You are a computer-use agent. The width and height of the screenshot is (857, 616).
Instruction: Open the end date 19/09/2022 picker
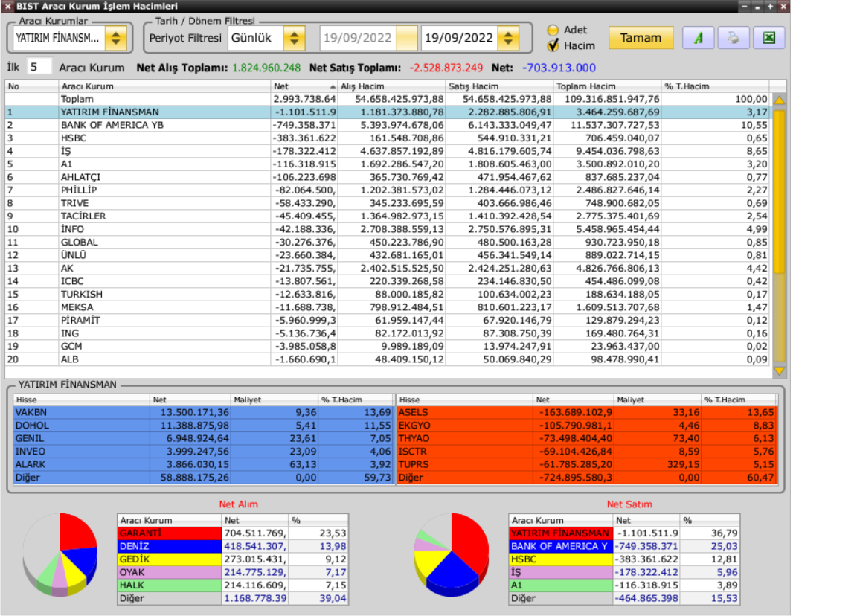click(x=508, y=38)
